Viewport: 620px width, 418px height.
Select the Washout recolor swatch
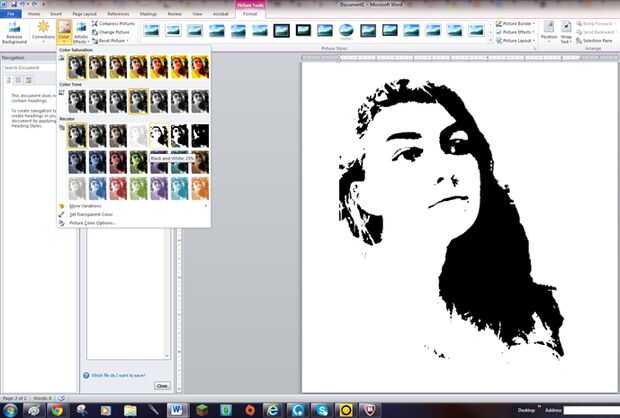[x=138, y=136]
